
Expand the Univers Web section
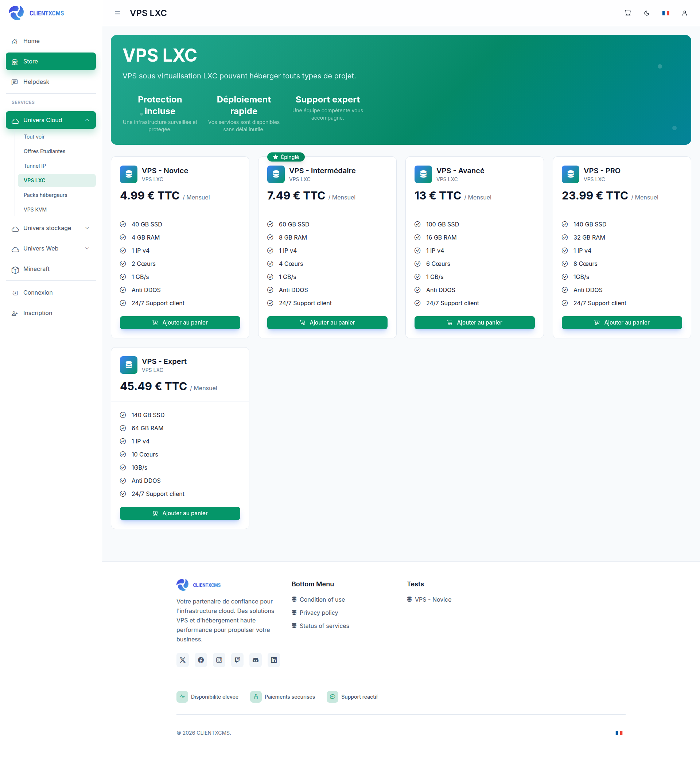(51, 249)
